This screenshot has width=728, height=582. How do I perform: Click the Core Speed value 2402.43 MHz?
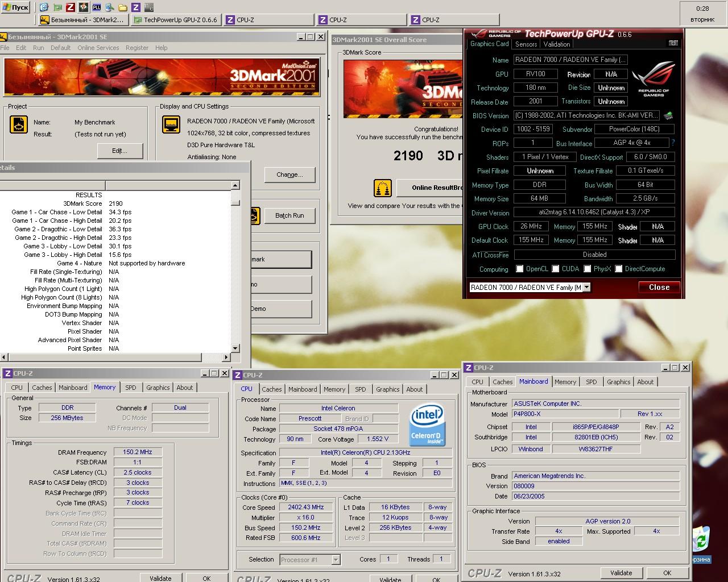tap(305, 508)
